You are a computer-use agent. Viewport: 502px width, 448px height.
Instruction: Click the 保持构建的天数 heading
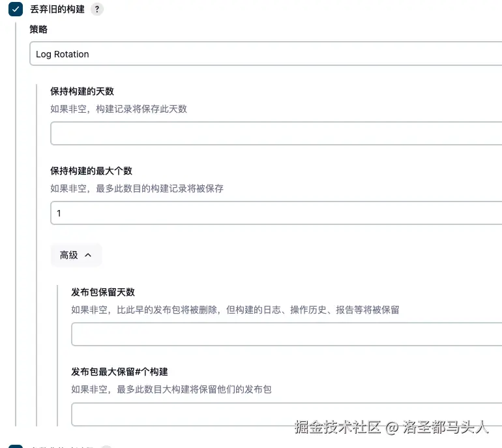point(82,91)
